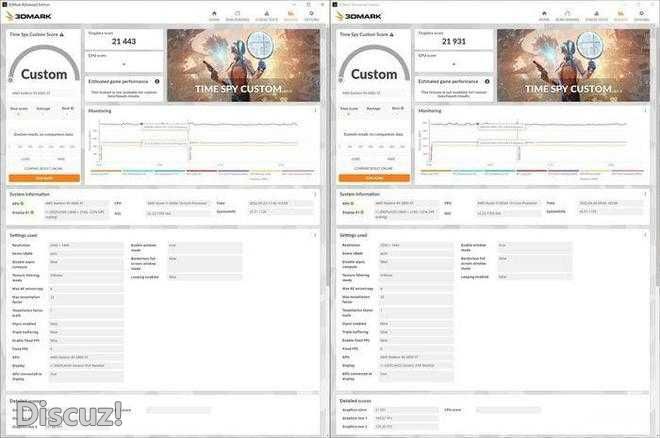Screen dimensions: 660x438
Task: Toggle red GPU load legend, 21 443 window
Action: pos(201,173)
